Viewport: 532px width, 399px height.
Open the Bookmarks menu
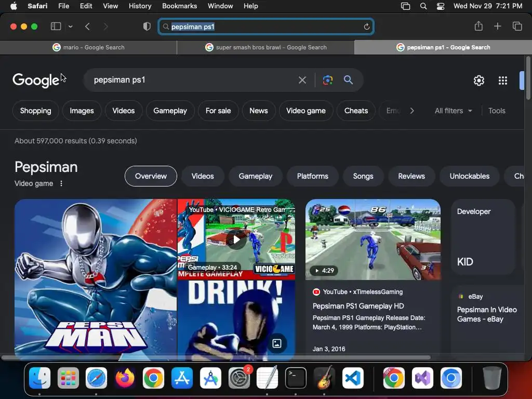pos(179,6)
